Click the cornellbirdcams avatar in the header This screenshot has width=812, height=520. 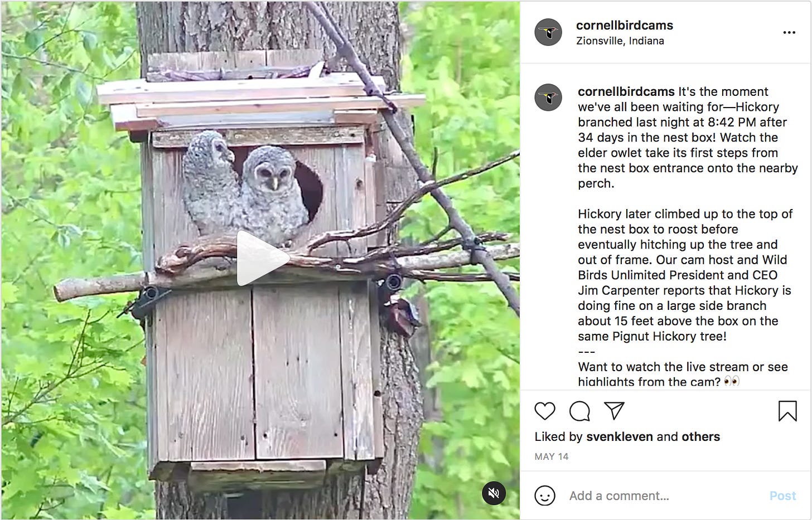click(x=548, y=32)
